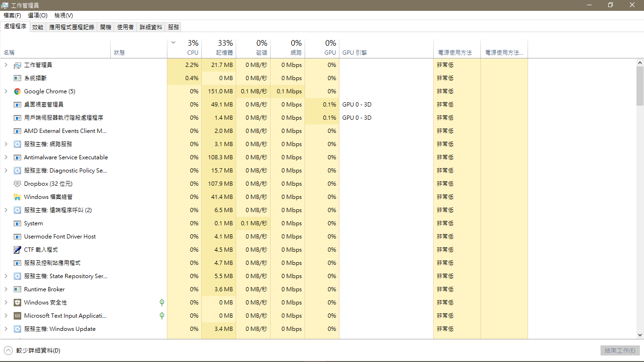
Task: Sort by the 磁碟 column header
Action: click(253, 48)
